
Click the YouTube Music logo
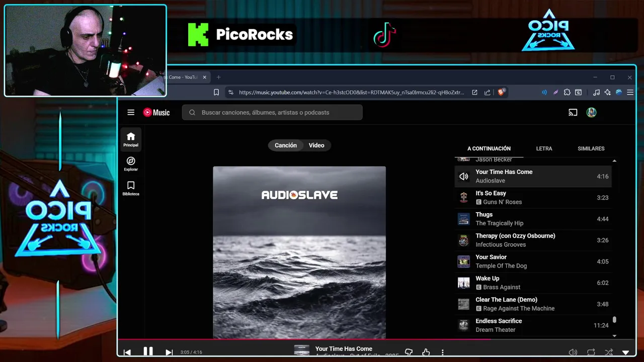[156, 113]
